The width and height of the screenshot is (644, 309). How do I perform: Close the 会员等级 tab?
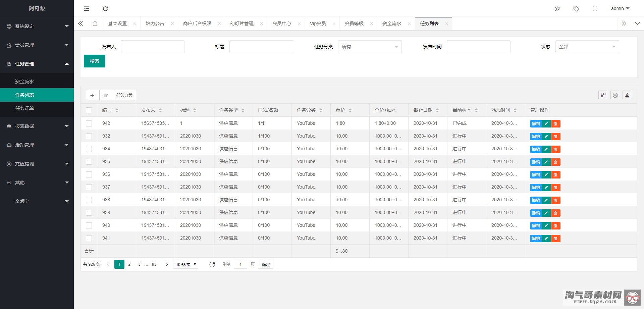click(372, 23)
